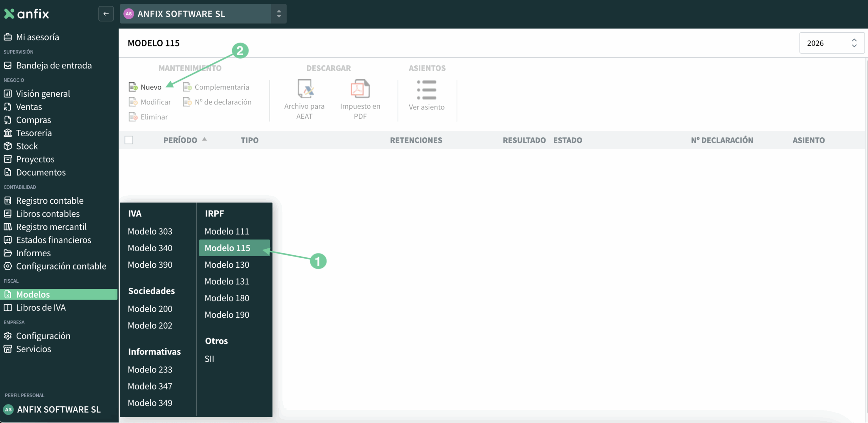Click the Servicios store icon
The image size is (868, 423).
(x=8, y=349)
